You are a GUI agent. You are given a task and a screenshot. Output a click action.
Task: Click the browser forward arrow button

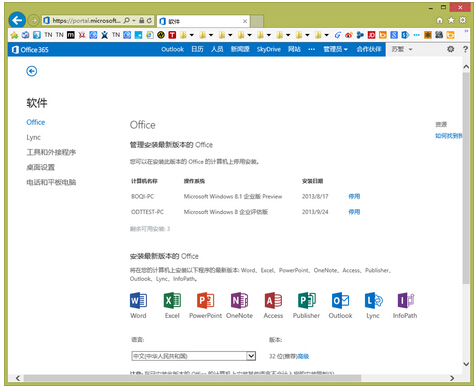pyautogui.click(x=33, y=21)
